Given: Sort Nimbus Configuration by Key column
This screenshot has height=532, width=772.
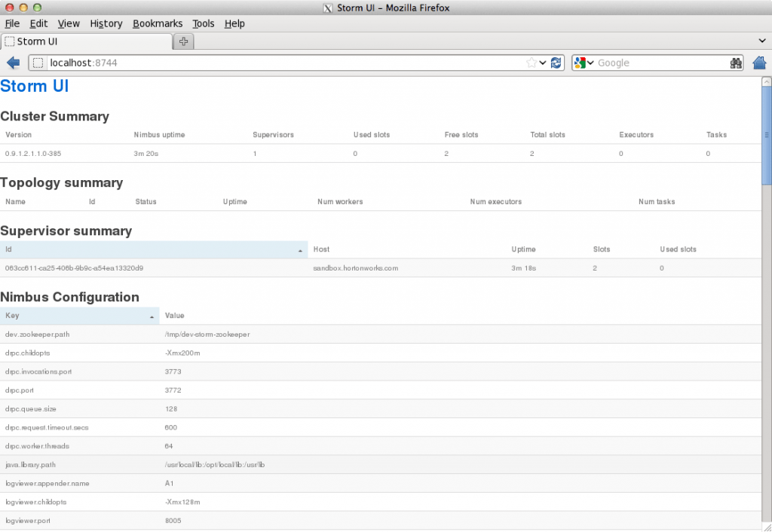Looking at the screenshot, I should tap(79, 316).
